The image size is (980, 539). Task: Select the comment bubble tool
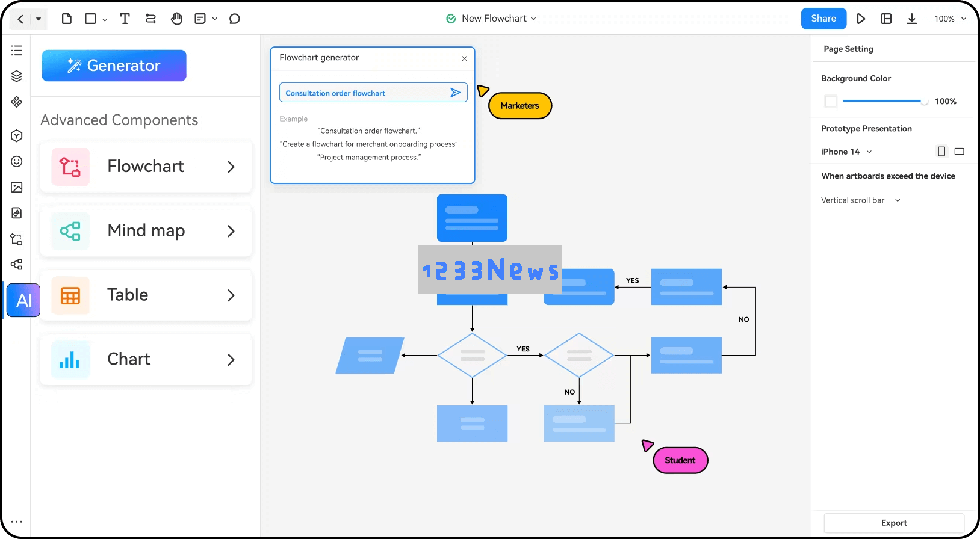tap(235, 19)
